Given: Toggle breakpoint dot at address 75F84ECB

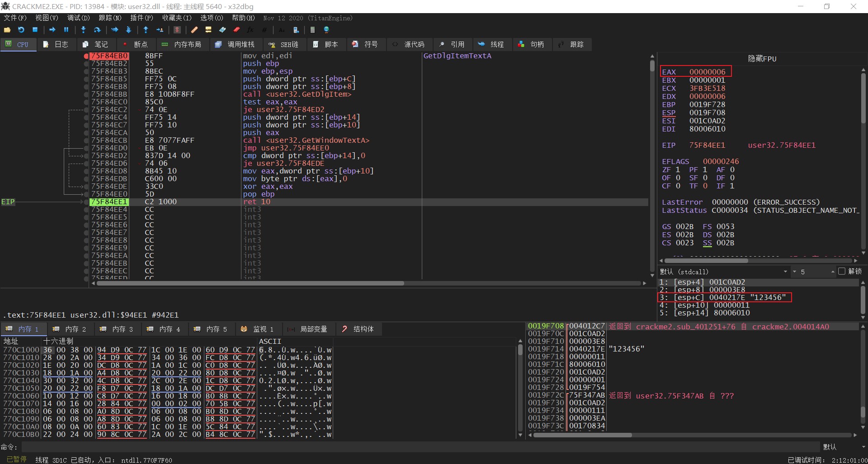Looking at the screenshot, I should pos(86,141).
